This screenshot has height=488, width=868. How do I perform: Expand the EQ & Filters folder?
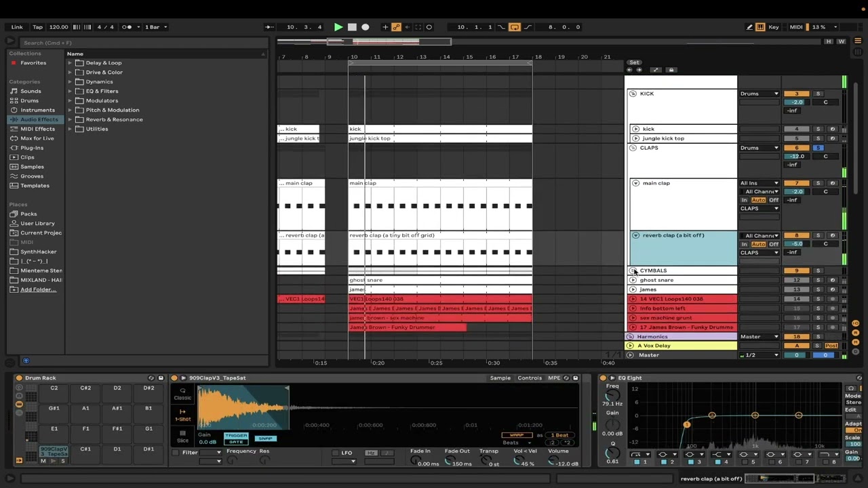(70, 91)
